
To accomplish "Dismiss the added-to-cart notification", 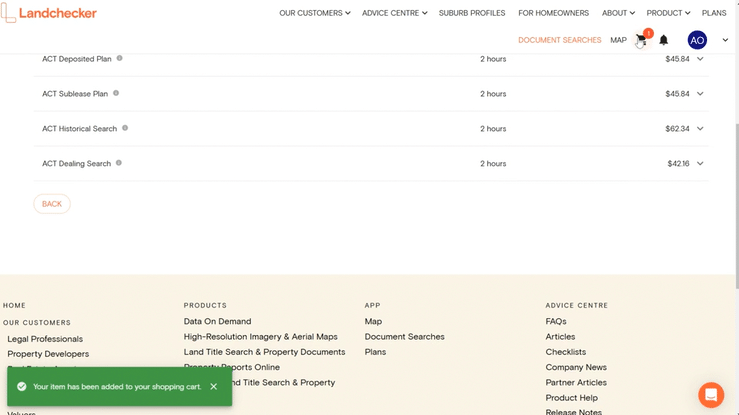I will [213, 386].
